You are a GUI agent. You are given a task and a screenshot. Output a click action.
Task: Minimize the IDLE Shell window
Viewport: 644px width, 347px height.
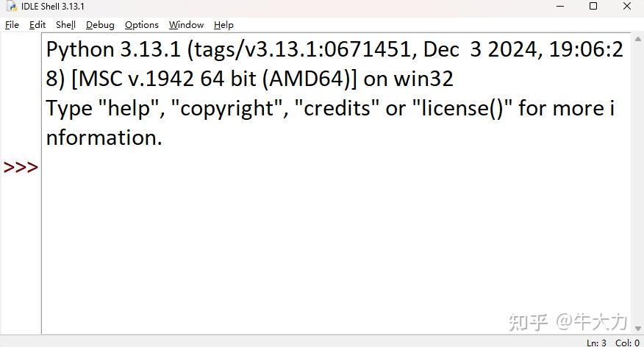[x=559, y=6]
